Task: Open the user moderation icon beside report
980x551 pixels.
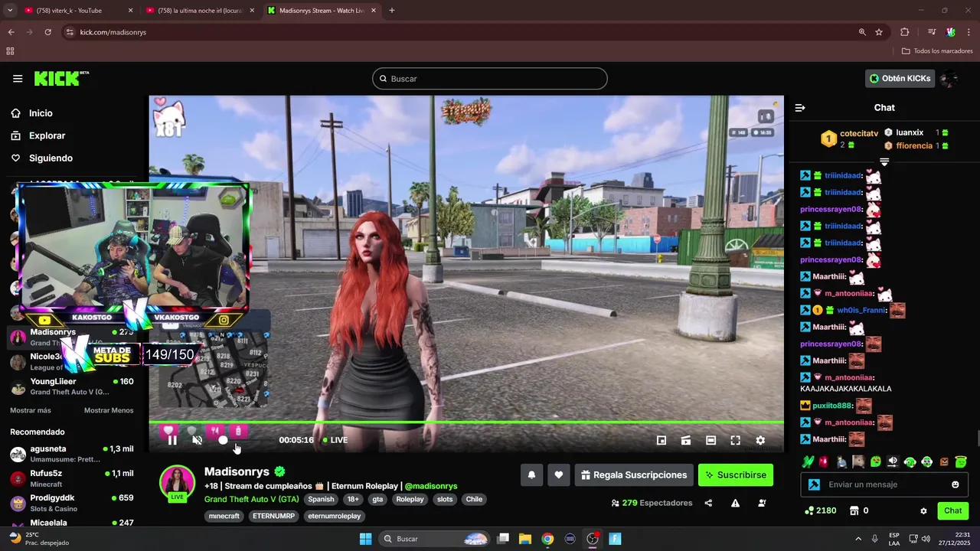Action: click(762, 503)
